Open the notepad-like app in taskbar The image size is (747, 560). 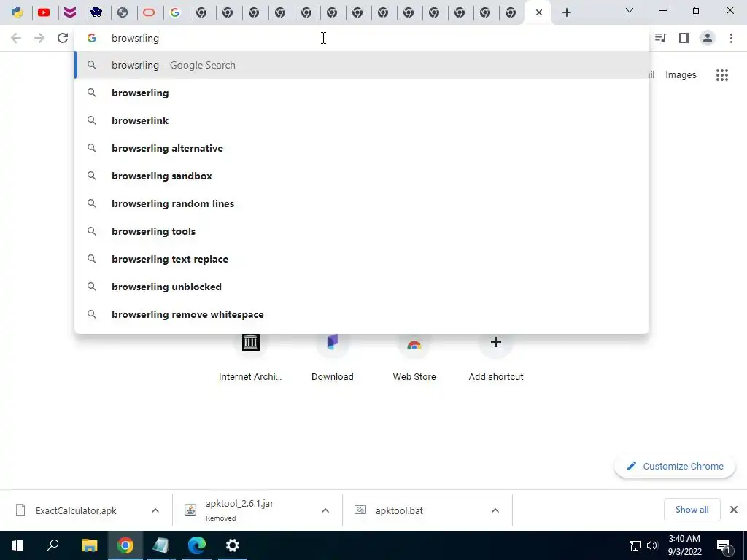(161, 545)
